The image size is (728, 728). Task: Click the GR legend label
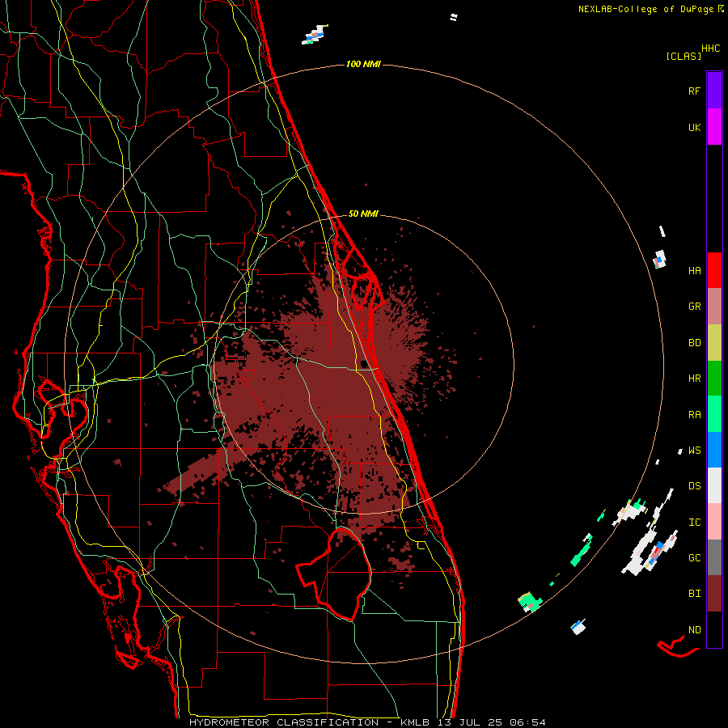[694, 307]
